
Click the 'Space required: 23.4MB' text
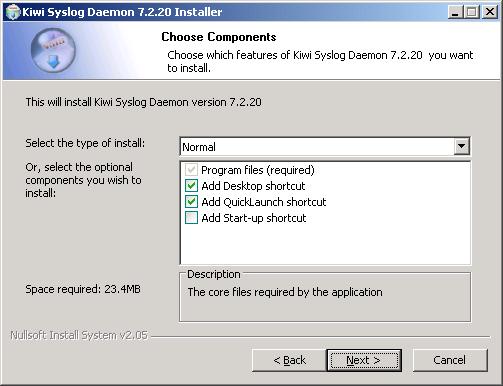pyautogui.click(x=83, y=289)
